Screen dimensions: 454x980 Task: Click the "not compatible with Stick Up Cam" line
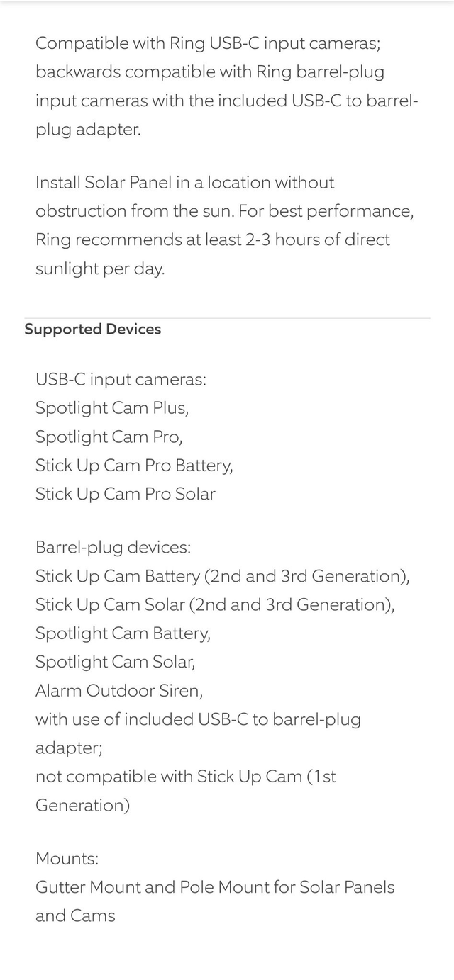186,776
